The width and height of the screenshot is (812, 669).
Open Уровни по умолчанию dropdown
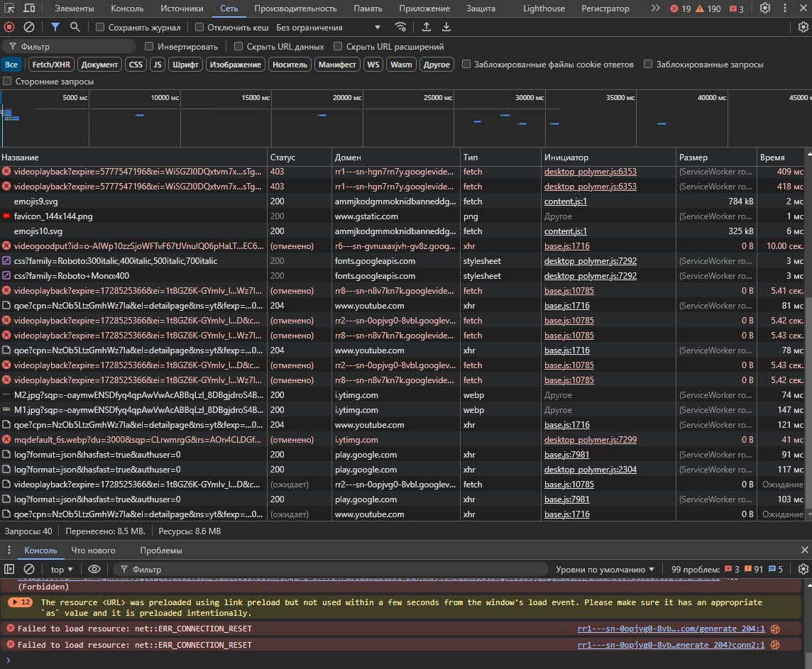(605, 569)
